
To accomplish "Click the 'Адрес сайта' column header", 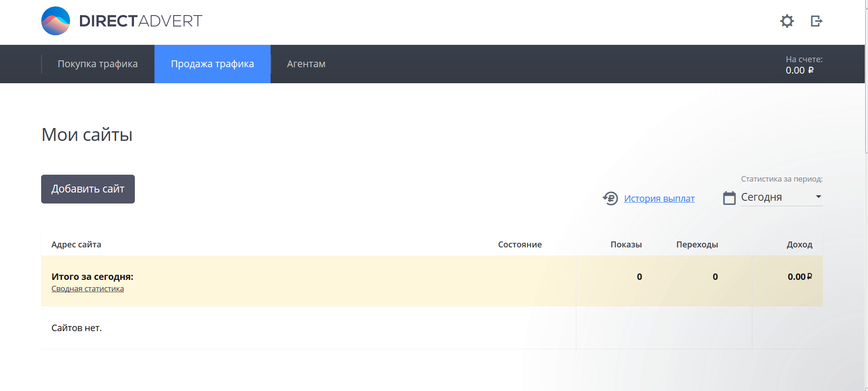I will click(76, 245).
